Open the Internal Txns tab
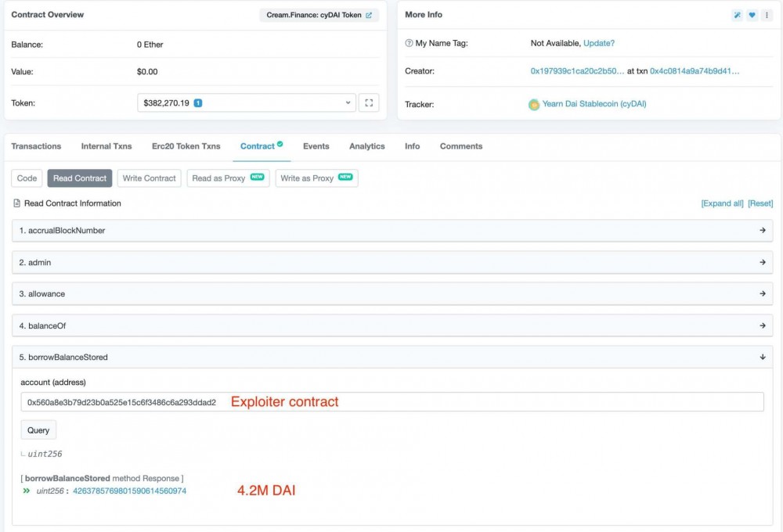 click(x=106, y=146)
